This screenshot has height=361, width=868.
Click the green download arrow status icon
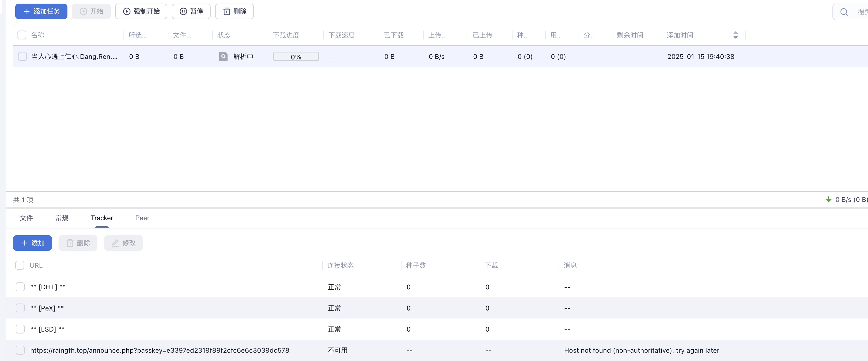tap(829, 200)
